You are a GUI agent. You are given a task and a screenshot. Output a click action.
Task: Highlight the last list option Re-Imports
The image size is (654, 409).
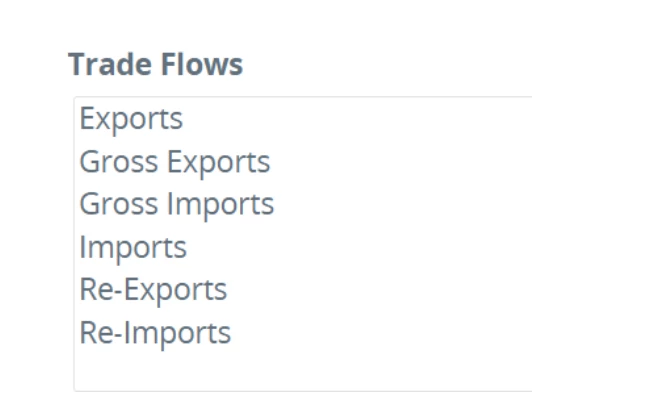pyautogui.click(x=155, y=333)
